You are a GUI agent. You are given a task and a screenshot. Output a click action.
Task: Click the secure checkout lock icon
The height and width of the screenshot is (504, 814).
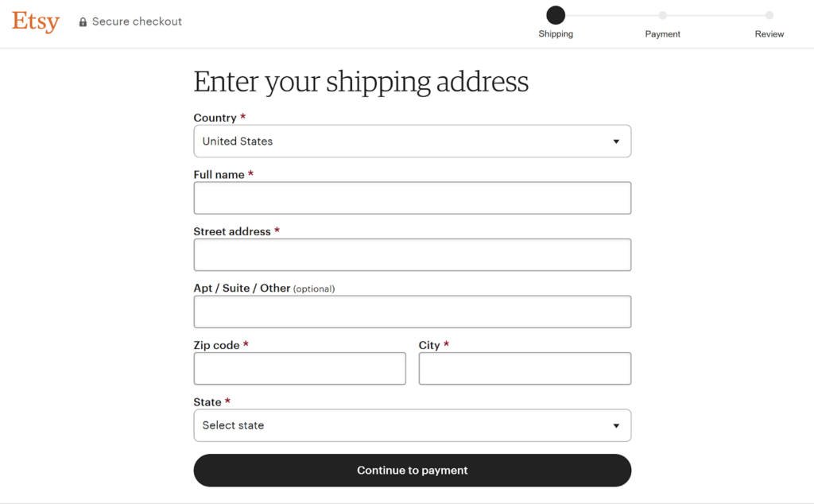83,21
